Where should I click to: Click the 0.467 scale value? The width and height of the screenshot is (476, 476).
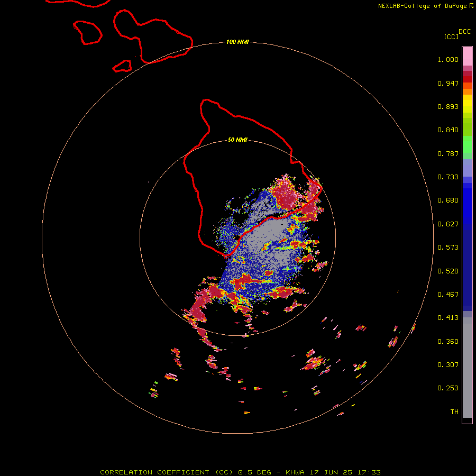448,295
